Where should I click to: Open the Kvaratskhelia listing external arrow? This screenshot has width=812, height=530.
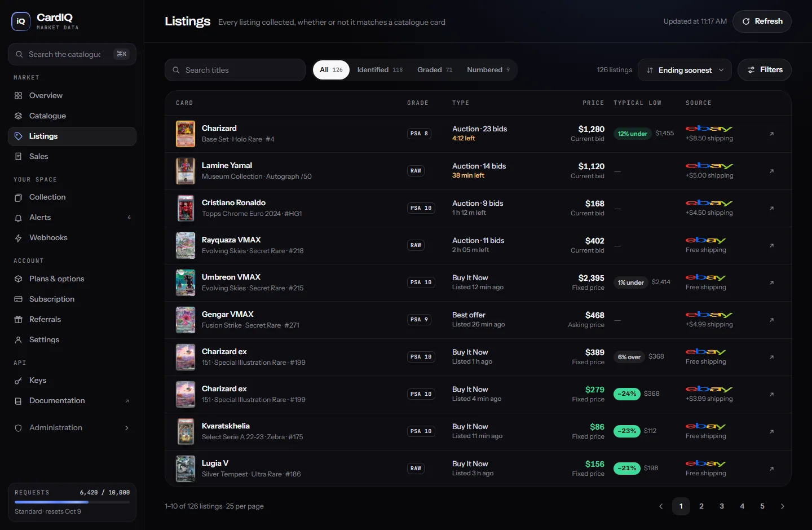click(x=771, y=431)
